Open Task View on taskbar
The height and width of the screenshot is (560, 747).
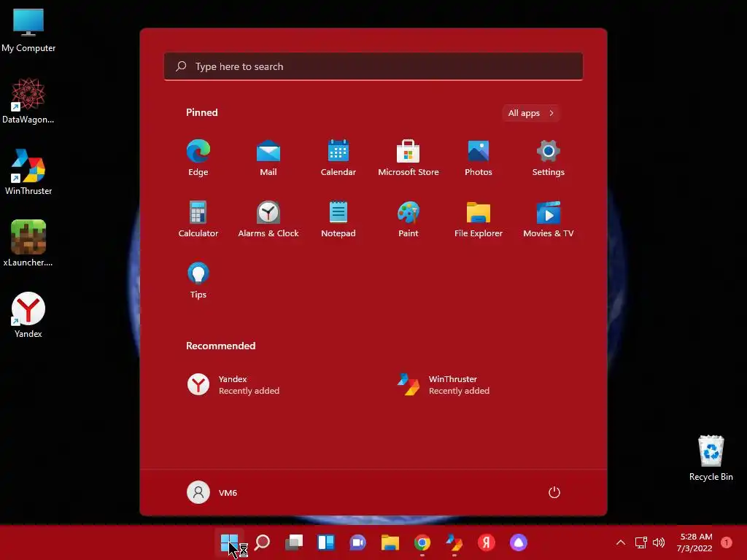pyautogui.click(x=294, y=542)
